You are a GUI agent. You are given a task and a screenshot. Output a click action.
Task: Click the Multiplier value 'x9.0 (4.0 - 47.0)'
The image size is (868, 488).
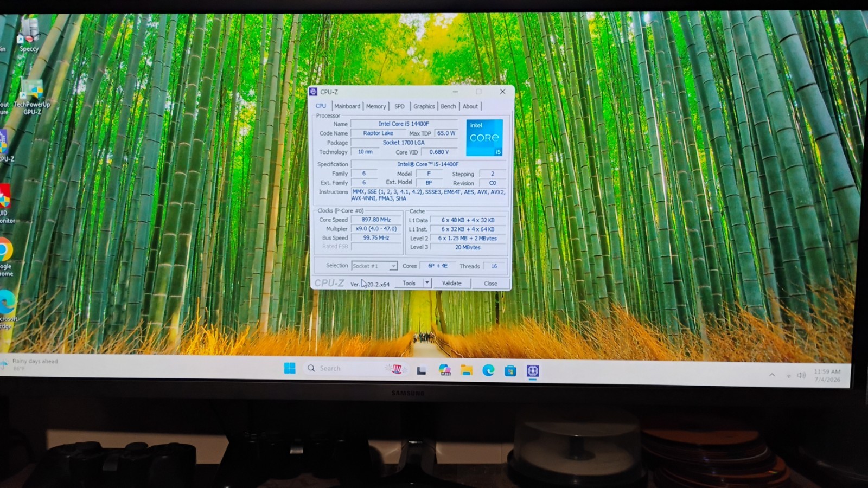click(376, 229)
